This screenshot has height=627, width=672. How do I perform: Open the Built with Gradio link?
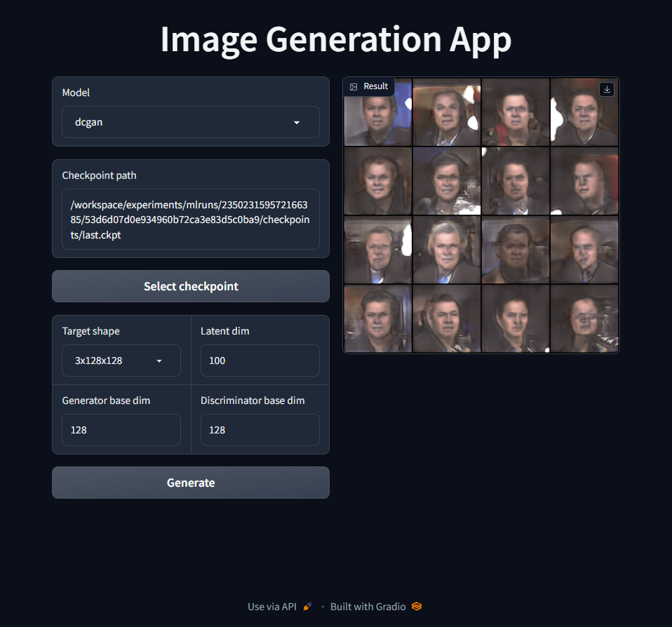click(376, 607)
